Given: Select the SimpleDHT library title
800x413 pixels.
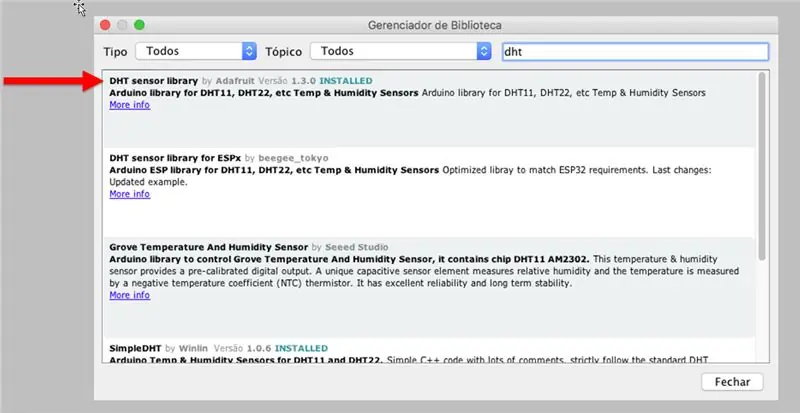Looking at the screenshot, I should 135,348.
